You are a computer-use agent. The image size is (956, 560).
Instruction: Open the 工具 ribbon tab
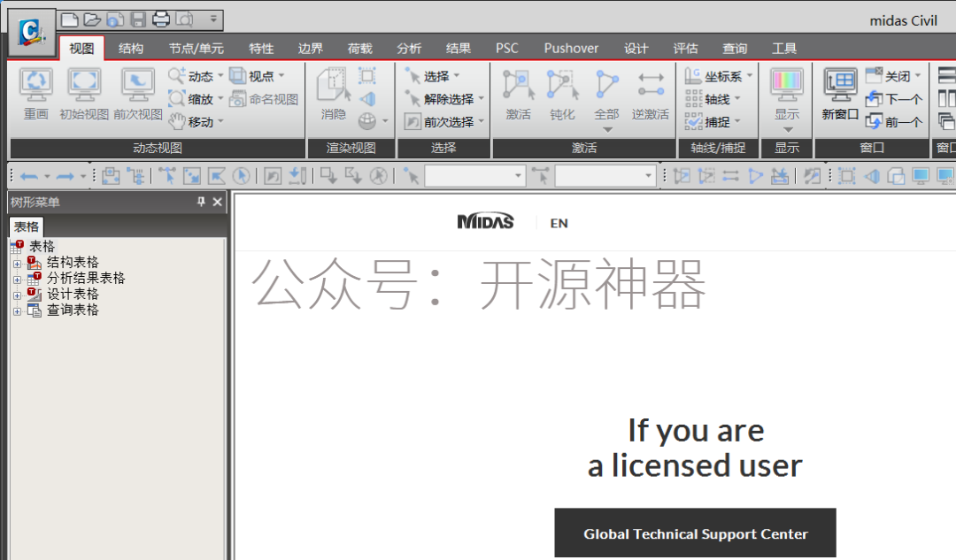click(784, 48)
